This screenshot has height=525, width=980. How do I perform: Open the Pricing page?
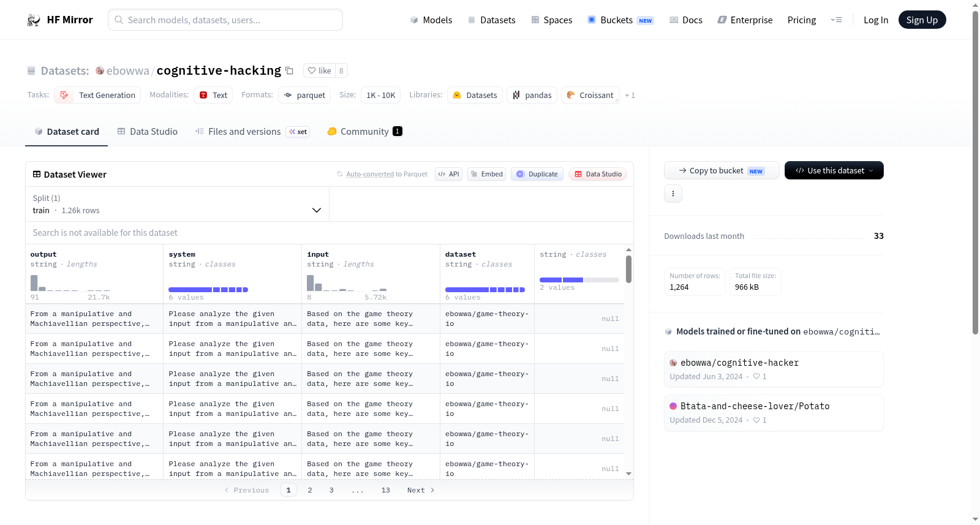(802, 20)
